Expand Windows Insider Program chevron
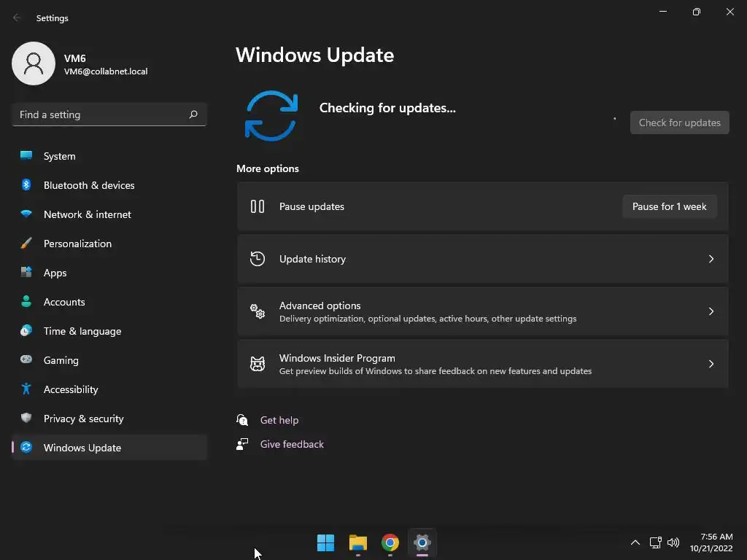 pos(711,364)
